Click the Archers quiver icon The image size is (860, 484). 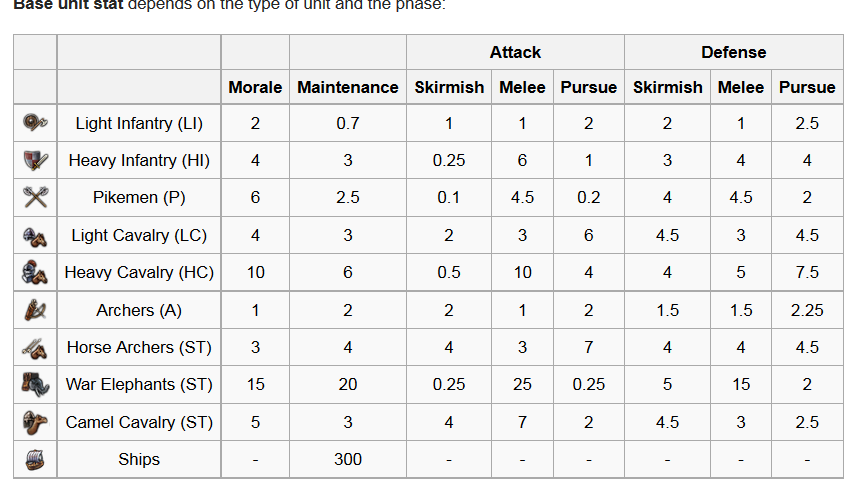click(x=35, y=310)
